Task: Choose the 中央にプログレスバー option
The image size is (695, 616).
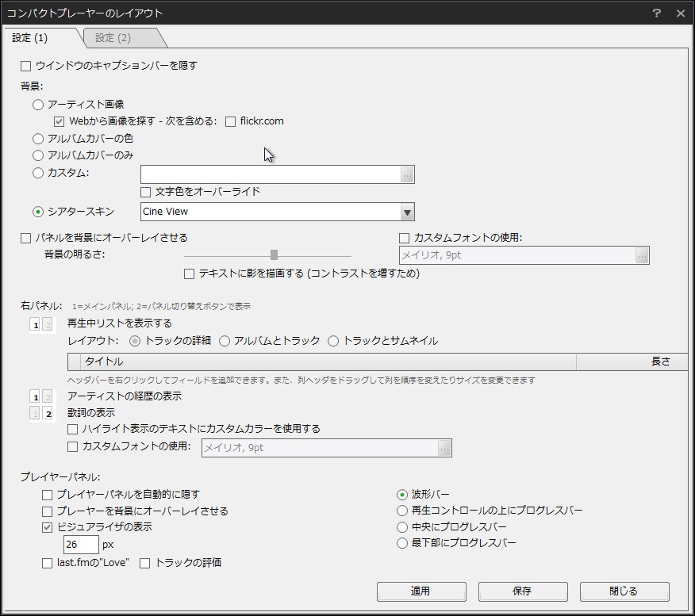Action: (x=402, y=526)
